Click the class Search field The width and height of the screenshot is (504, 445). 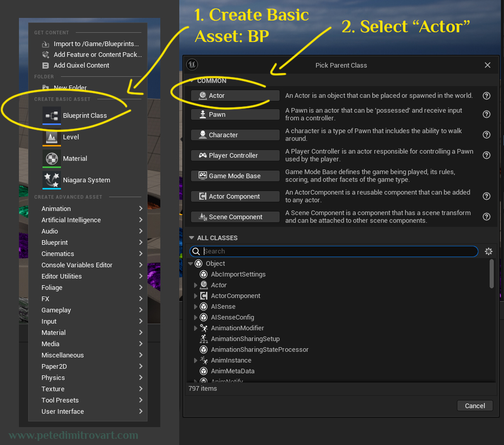[333, 251]
